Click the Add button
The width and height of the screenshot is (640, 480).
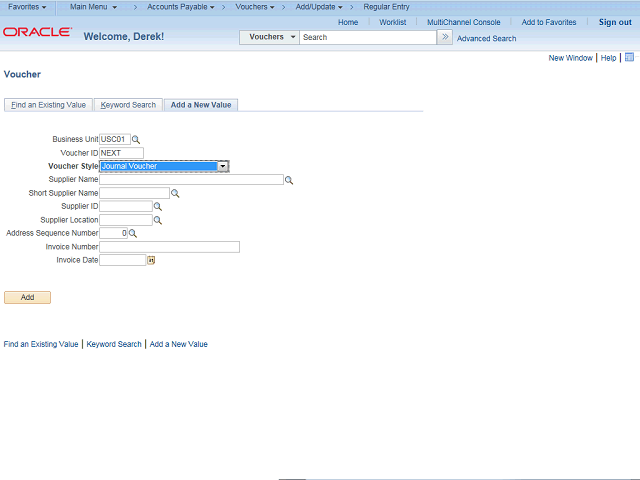click(27, 298)
